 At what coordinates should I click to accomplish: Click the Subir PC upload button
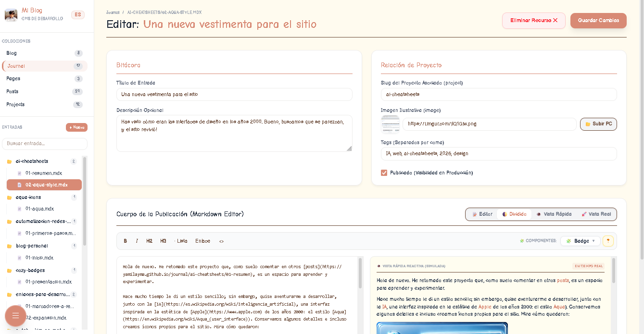pos(598,124)
